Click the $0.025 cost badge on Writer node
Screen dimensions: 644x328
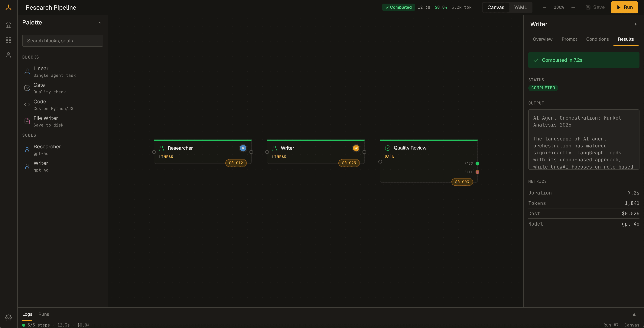coord(349,163)
